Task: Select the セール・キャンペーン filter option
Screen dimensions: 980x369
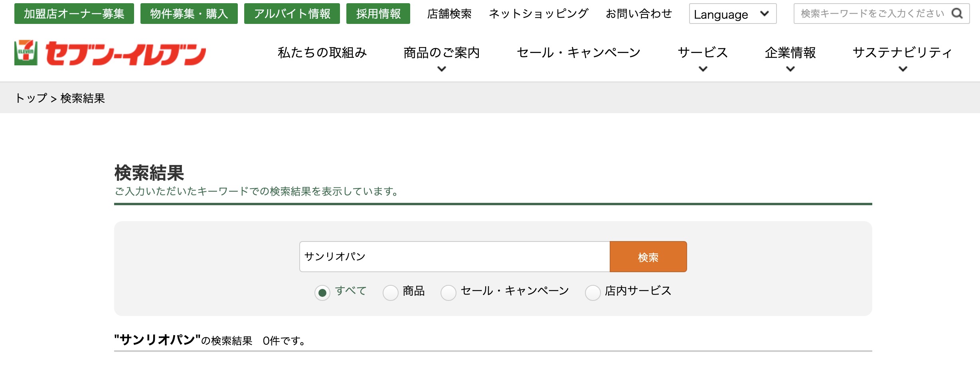Action: tap(449, 292)
